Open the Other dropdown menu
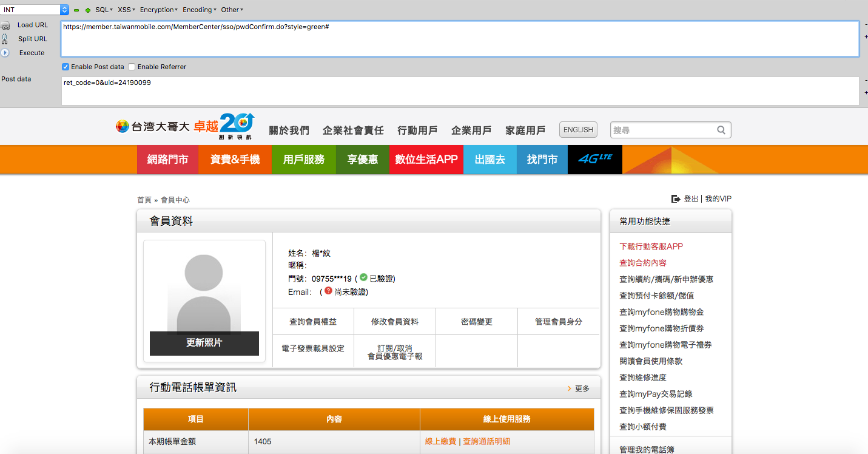Screen dimensions: 868x454 click(232, 10)
